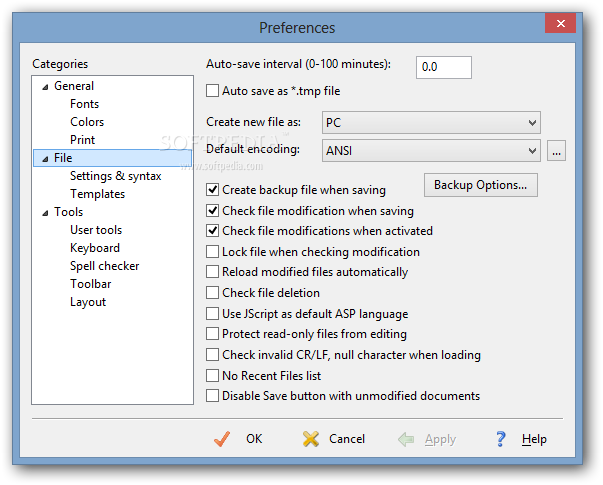603x485 pixels.
Task: Open the Default encoding dropdown
Action: [x=431, y=151]
